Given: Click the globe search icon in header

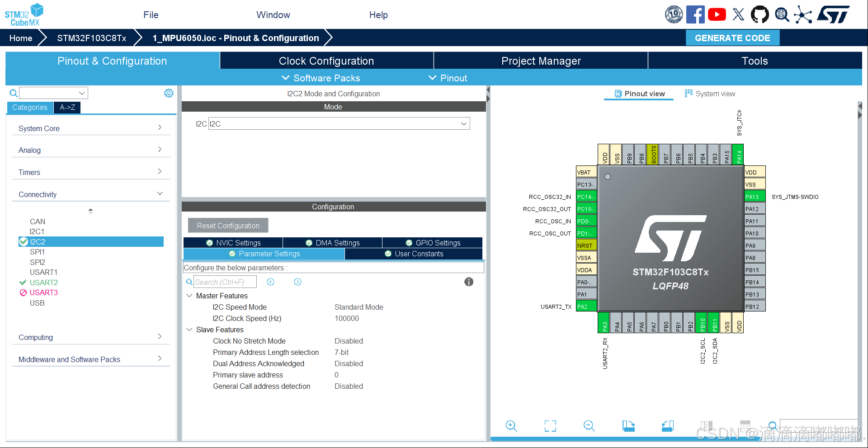Looking at the screenshot, I should pyautogui.click(x=782, y=14).
